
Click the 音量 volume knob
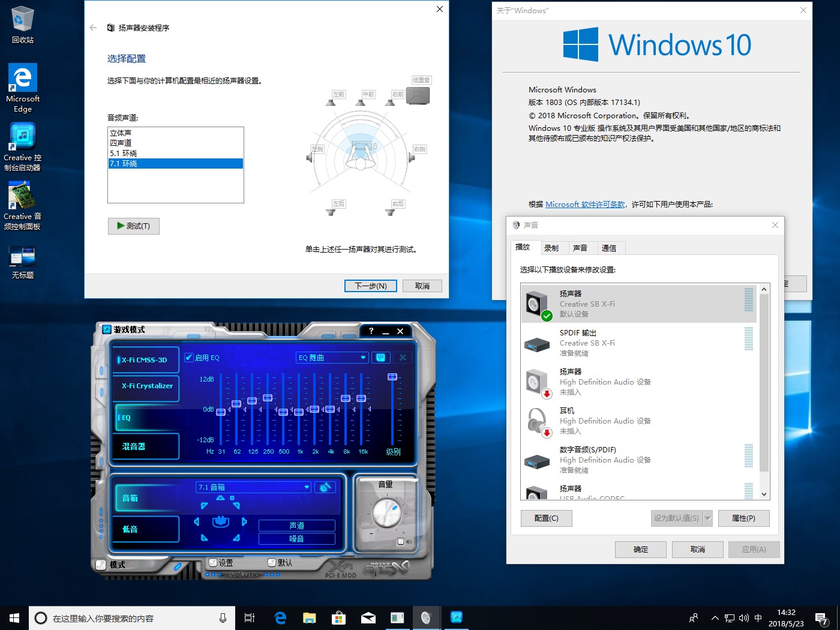[x=386, y=513]
